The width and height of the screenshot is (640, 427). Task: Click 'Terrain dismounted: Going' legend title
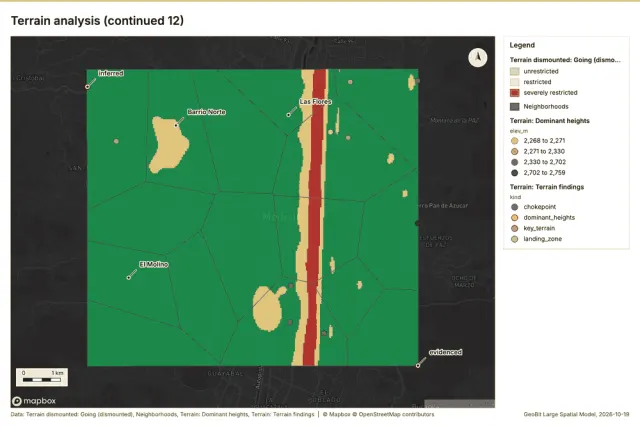click(565, 60)
